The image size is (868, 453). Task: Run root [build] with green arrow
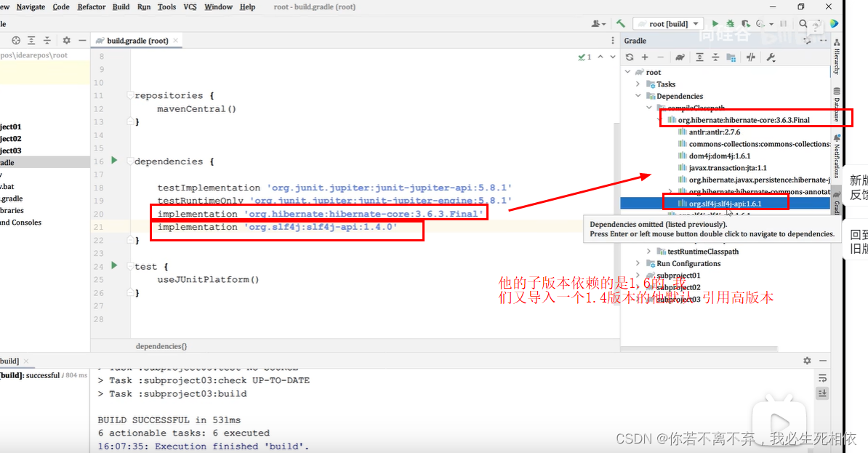[715, 24]
